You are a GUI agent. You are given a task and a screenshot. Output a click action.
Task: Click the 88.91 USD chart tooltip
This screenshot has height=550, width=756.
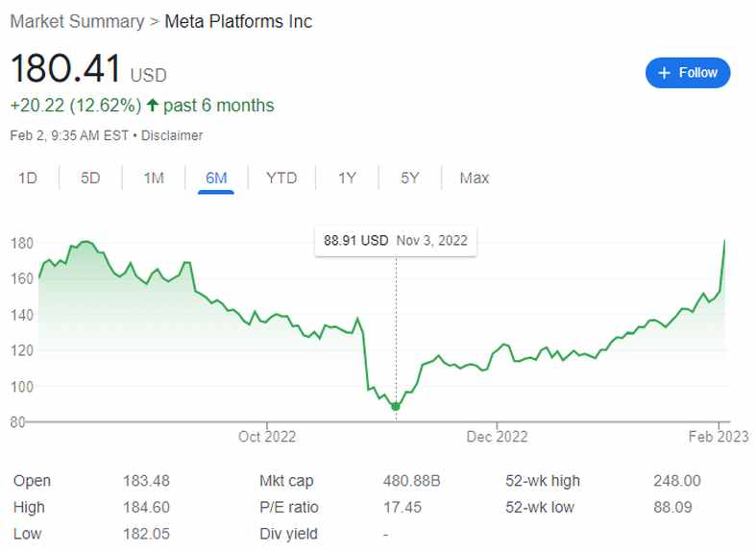coord(396,240)
